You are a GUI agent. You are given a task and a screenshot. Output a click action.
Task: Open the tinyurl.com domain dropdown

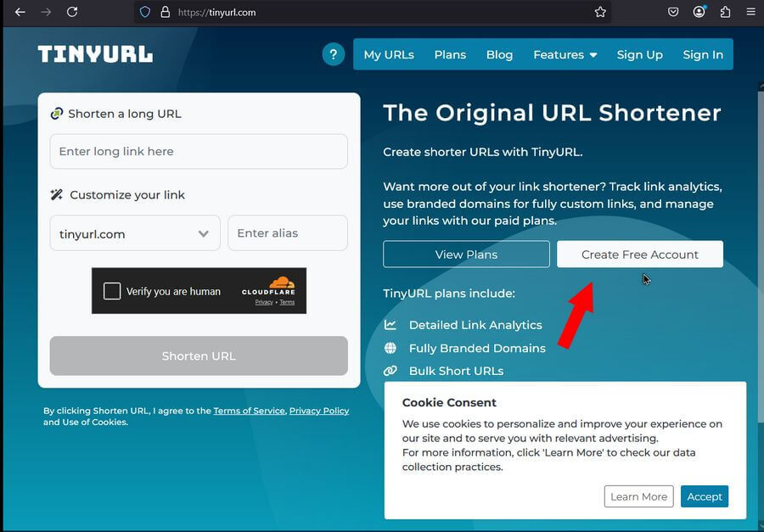pos(135,234)
